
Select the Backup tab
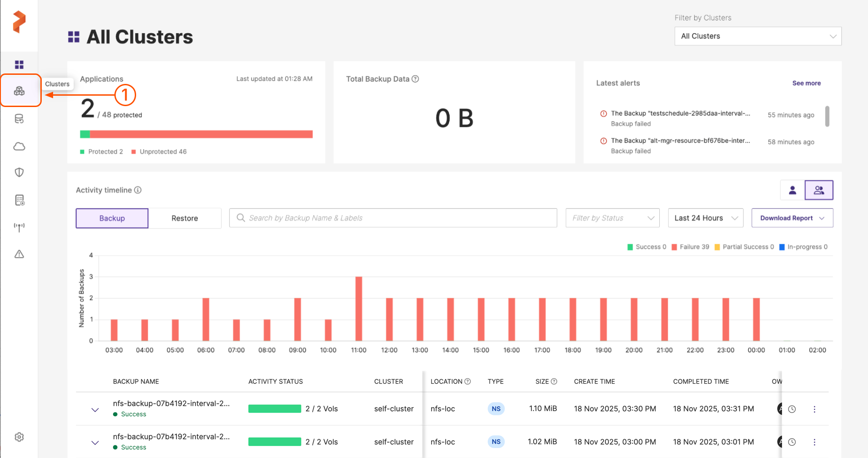112,218
